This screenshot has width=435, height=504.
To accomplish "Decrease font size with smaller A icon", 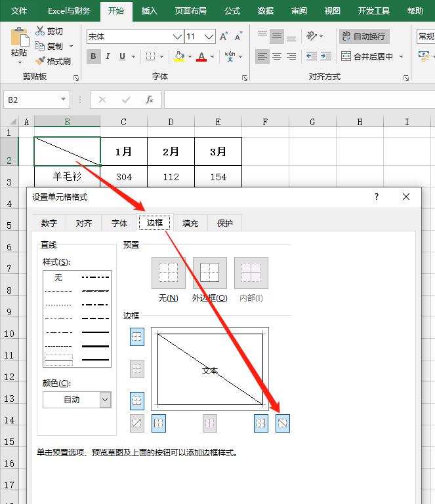I will [x=238, y=36].
